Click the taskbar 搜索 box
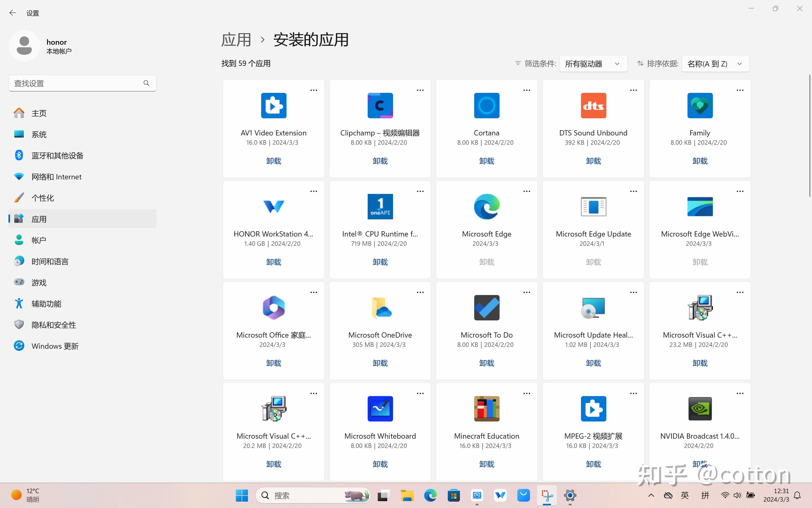Screen dimensions: 812x508 (x=313, y=495)
